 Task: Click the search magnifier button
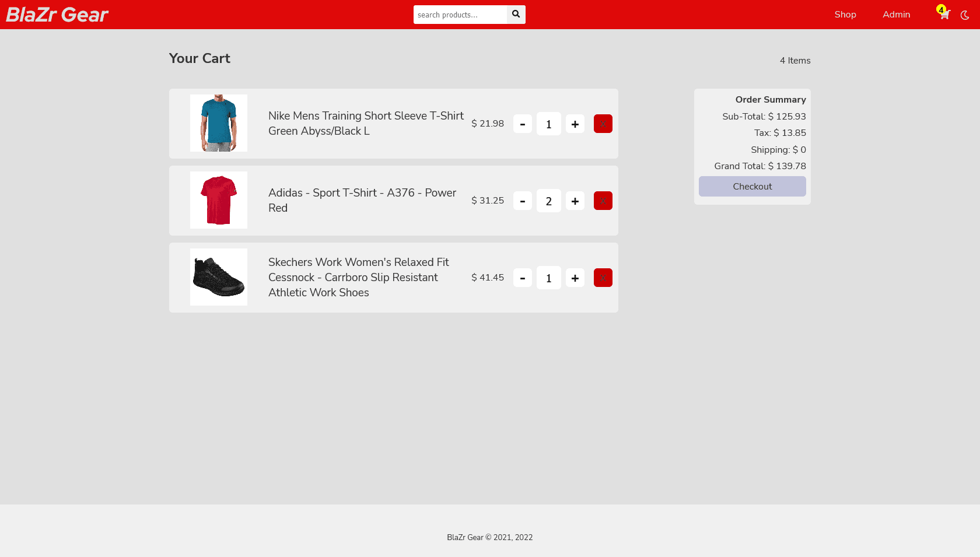point(516,15)
